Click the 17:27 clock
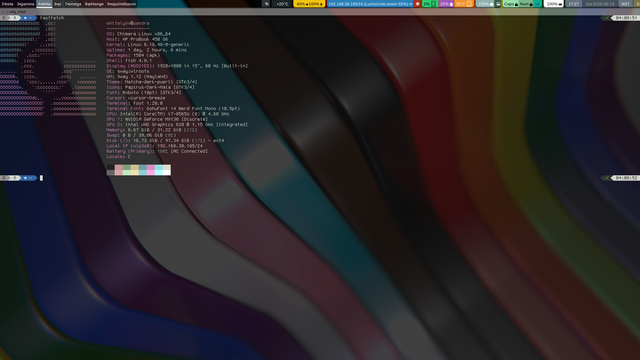 573,4
